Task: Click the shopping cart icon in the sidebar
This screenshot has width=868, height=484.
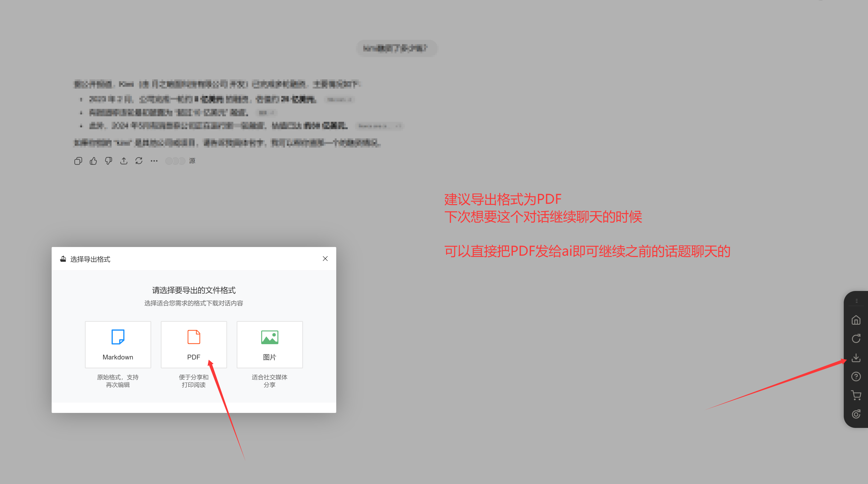Action: click(856, 396)
